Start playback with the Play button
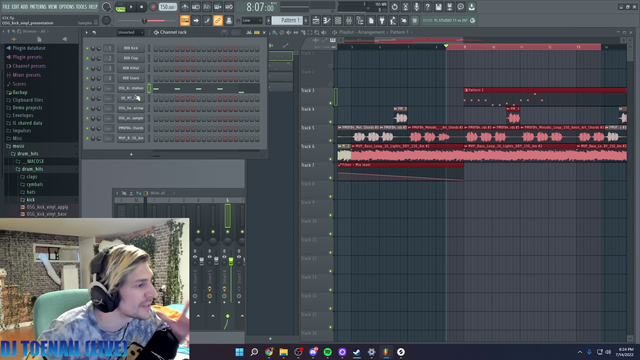This screenshot has width=640, height=360. click(x=131, y=7)
